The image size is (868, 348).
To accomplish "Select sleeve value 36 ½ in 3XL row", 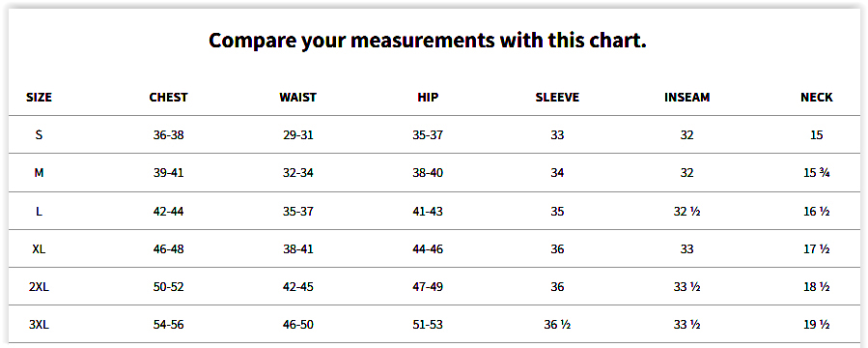I will 557,325.
